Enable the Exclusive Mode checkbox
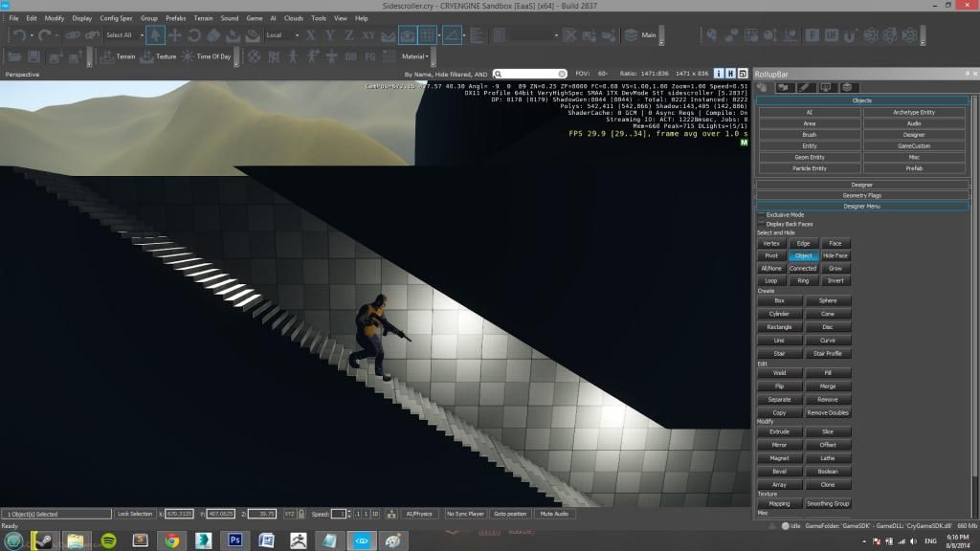 tap(761, 215)
